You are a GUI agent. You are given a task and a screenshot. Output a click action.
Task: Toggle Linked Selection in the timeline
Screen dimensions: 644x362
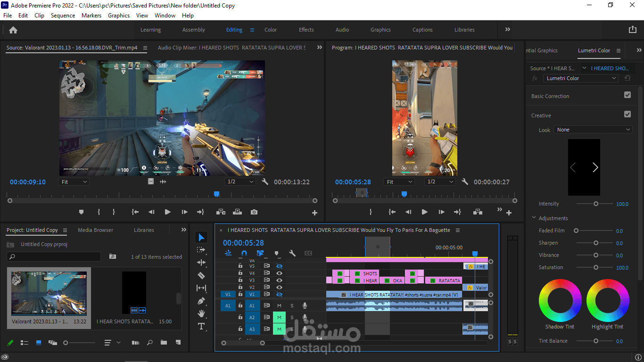coord(260,253)
